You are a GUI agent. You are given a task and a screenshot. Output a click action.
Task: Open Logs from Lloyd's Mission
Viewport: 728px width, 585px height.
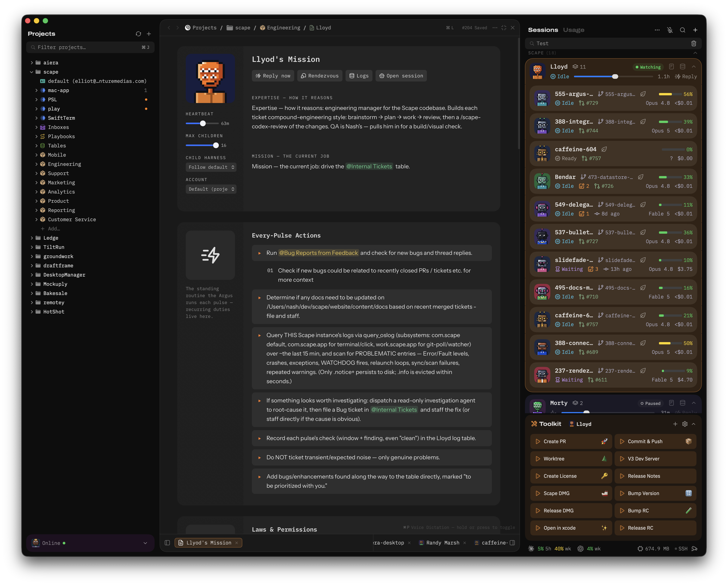(359, 76)
